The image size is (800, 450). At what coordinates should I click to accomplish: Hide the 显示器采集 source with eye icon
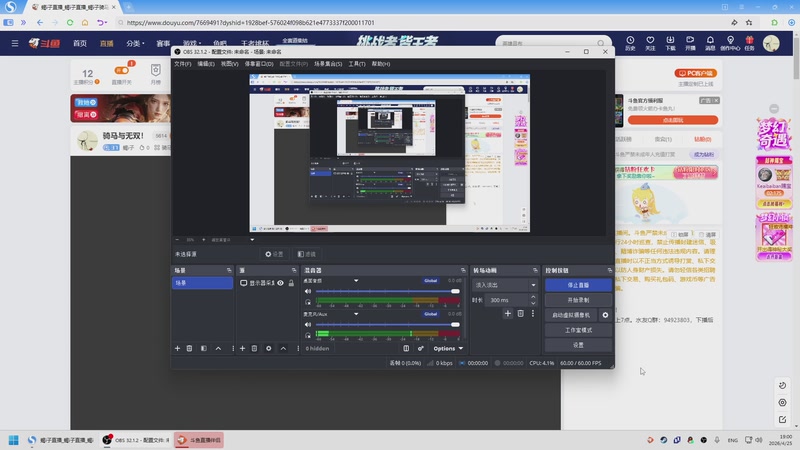pyautogui.click(x=280, y=283)
